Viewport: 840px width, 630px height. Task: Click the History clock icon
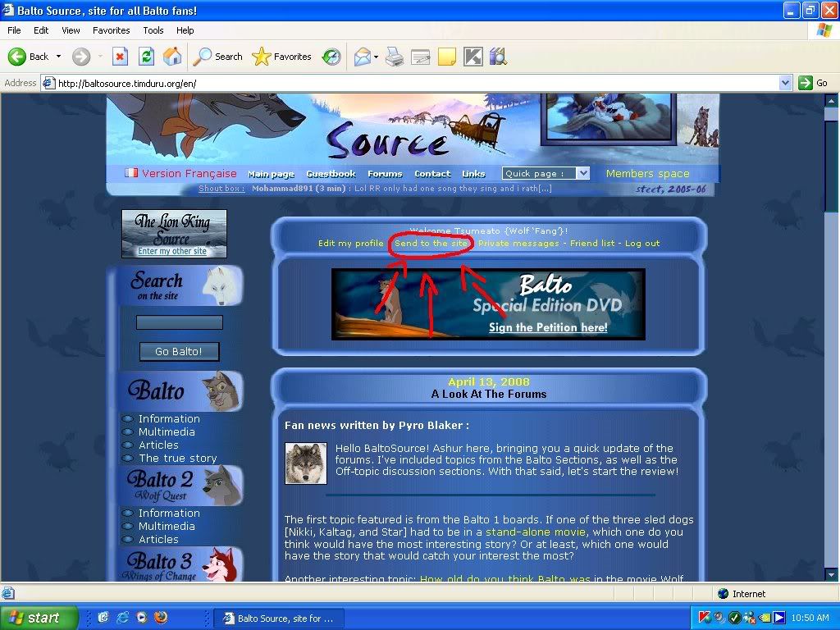(331, 57)
